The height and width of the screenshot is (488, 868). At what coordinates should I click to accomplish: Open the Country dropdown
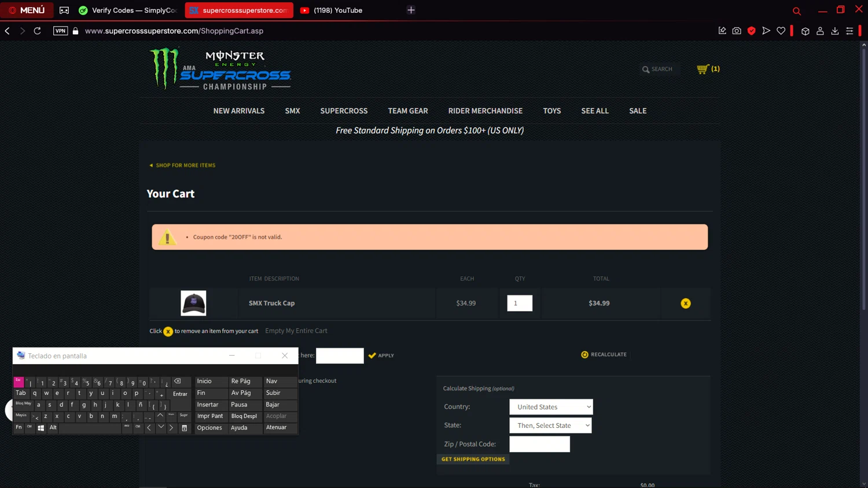point(551,407)
